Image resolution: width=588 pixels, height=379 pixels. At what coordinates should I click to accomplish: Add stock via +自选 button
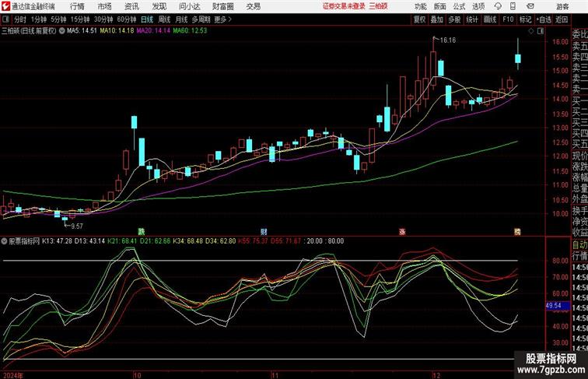click(544, 19)
